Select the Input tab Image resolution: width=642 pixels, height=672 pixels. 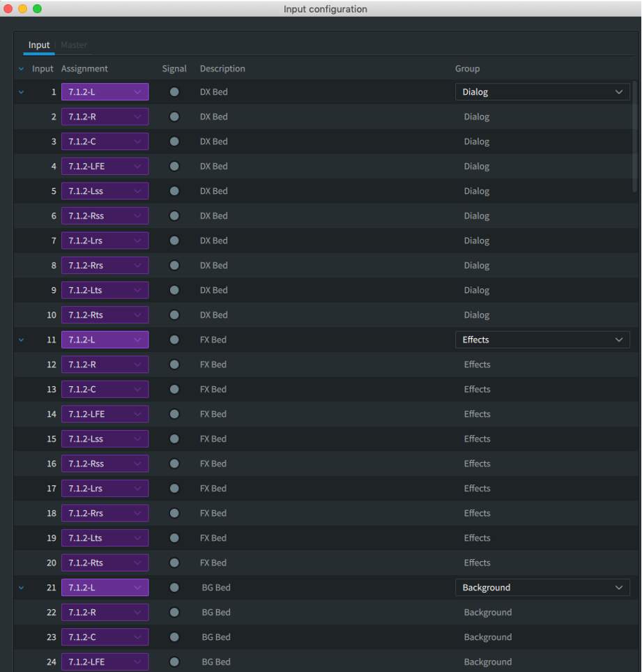tap(39, 45)
